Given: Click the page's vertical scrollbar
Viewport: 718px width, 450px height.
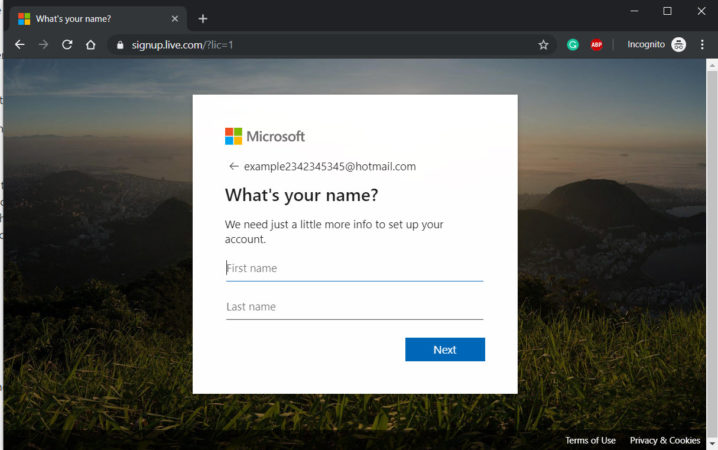Looking at the screenshot, I should (712, 254).
